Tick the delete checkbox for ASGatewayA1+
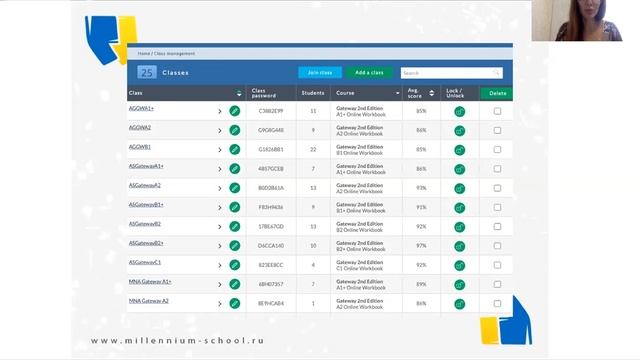Image resolution: width=640 pixels, height=360 pixels. 497,169
